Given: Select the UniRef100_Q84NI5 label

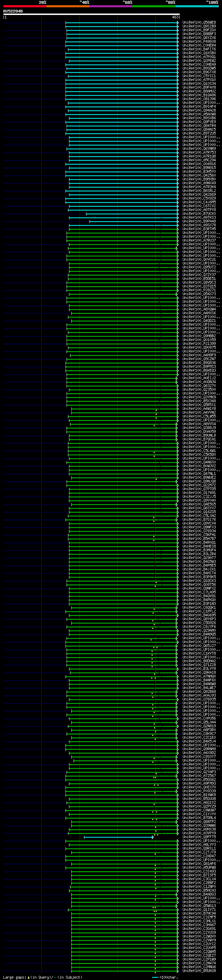Looking at the screenshot, I should (199, 129).
